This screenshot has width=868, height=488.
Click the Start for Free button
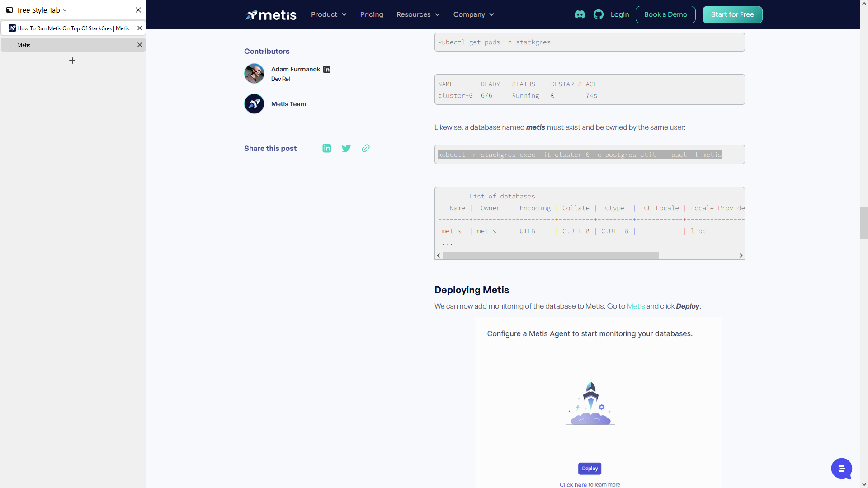click(x=732, y=14)
